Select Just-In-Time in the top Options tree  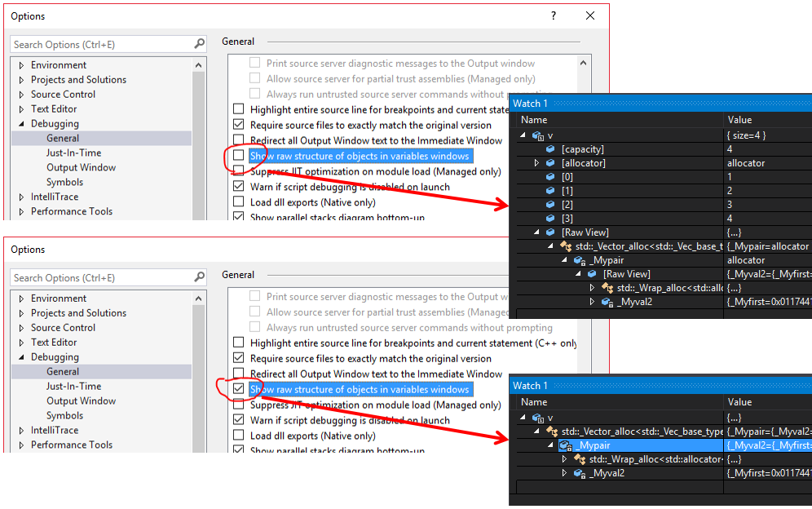73,153
